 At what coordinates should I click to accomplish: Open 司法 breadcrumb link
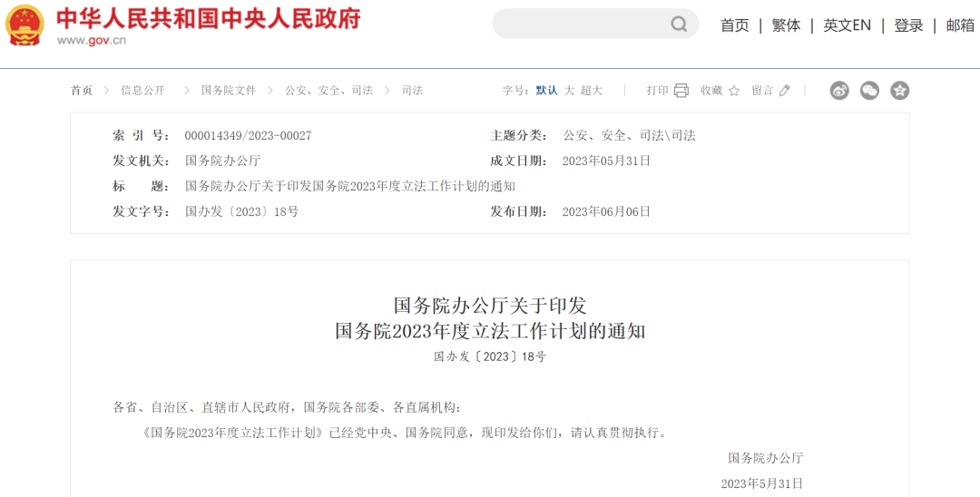[413, 91]
